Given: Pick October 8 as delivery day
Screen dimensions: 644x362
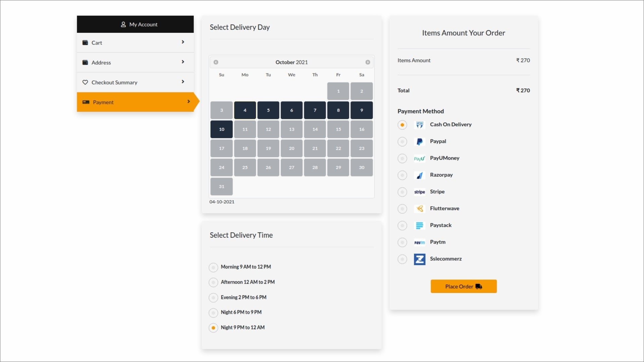Looking at the screenshot, I should (x=338, y=110).
